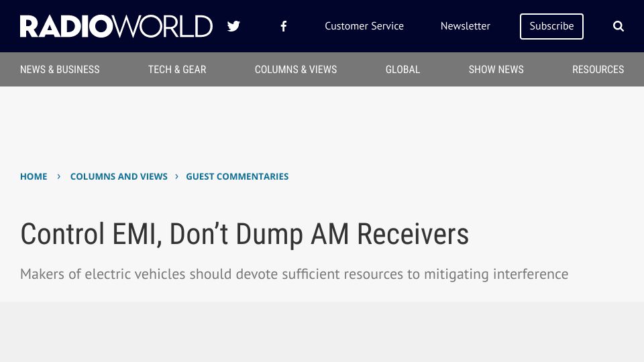Open Columns & Views menu

point(296,69)
